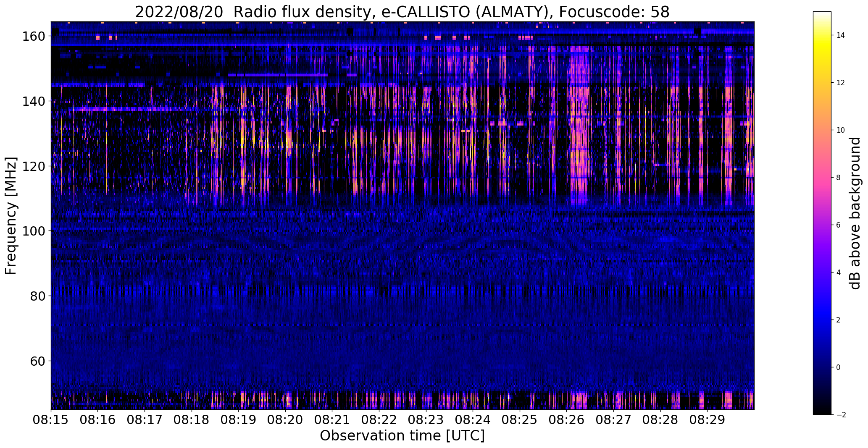
Task: Click the 08:23 time tick label
Action: [x=426, y=420]
